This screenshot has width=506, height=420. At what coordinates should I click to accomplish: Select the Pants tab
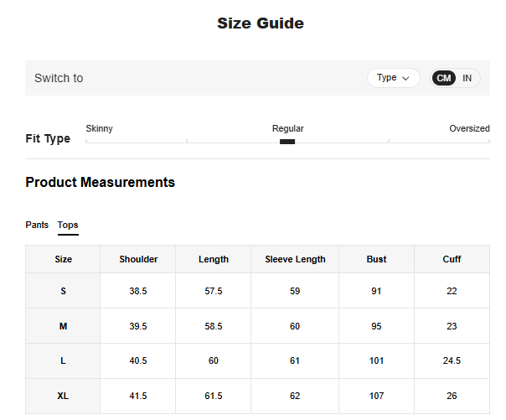(x=37, y=225)
